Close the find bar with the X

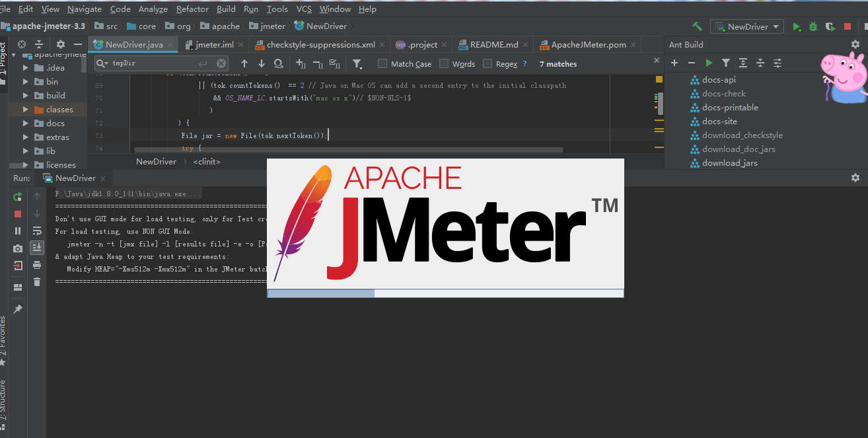coord(657,60)
